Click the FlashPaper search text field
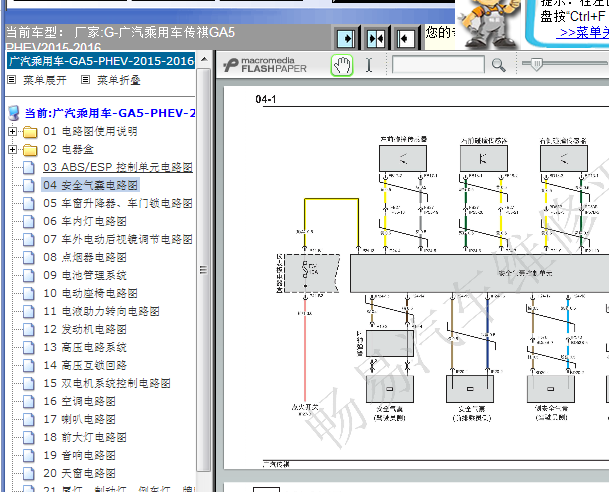The image size is (609, 492). [438, 64]
